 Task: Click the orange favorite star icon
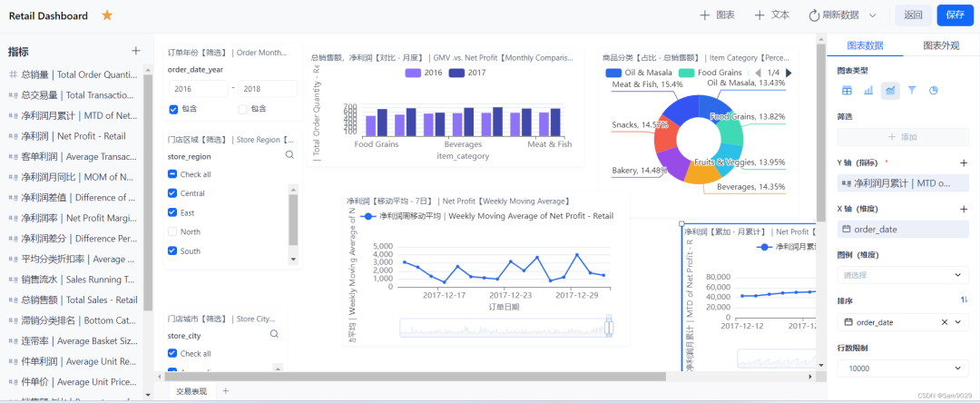click(107, 15)
